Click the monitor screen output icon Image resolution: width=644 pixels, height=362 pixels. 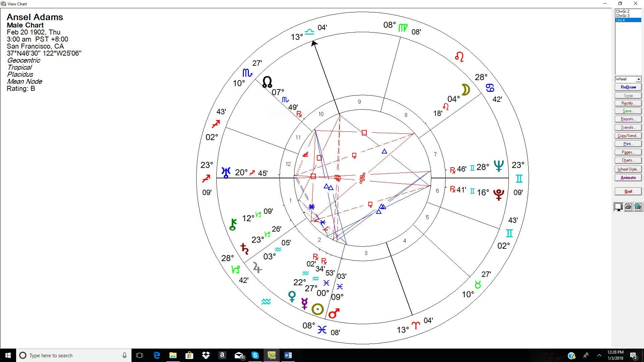pos(618,207)
